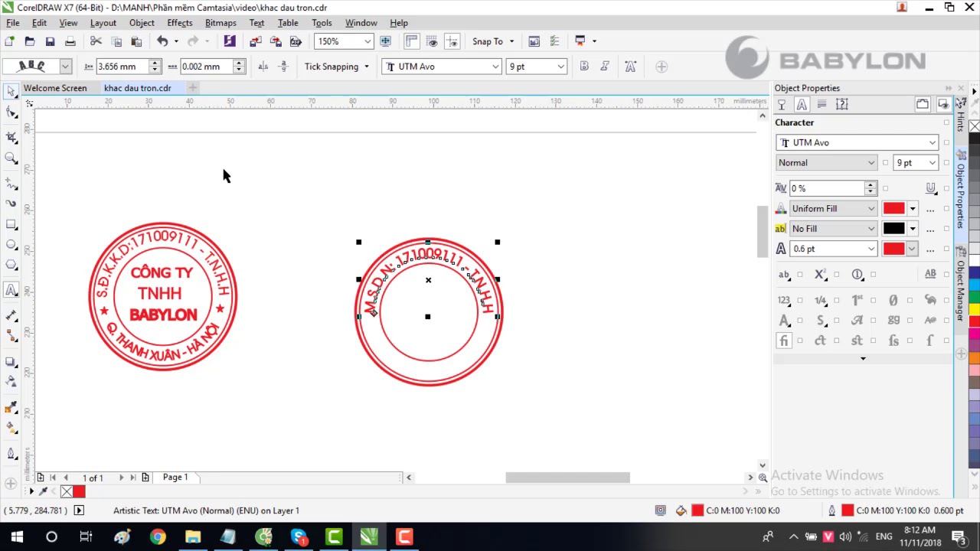Open the Frame section in Object Properties
This screenshot has height=551, width=980.
(x=841, y=104)
